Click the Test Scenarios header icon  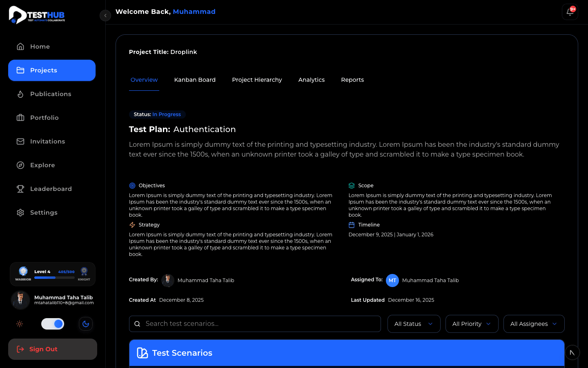(143, 353)
